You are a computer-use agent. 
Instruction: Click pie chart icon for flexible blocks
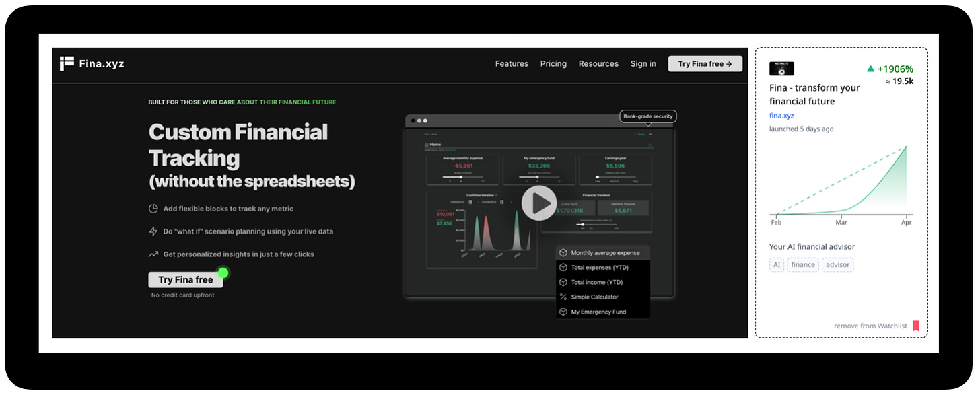(153, 209)
